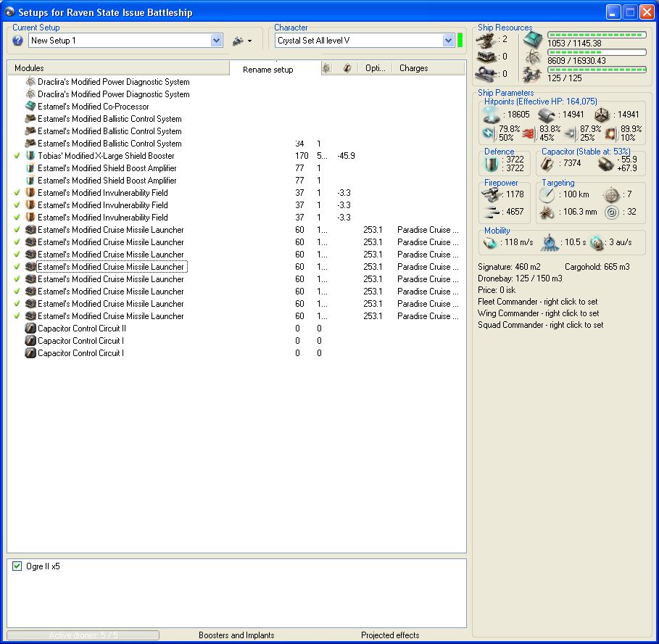This screenshot has width=659, height=644.
Task: Click the velocity icon at 118 m/s
Action: pyautogui.click(x=490, y=242)
